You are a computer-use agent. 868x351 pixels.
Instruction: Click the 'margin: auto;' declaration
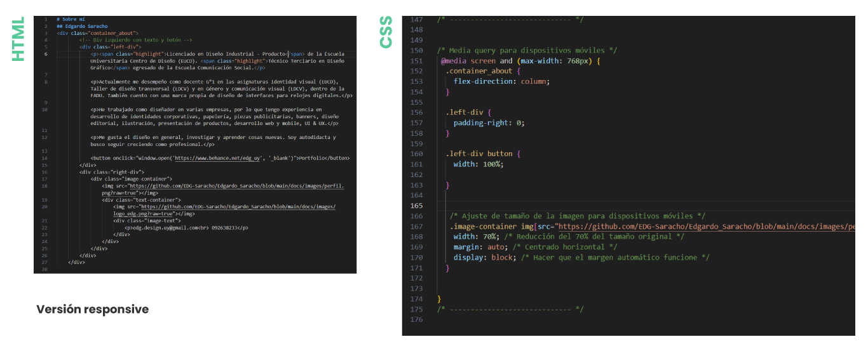tap(480, 247)
